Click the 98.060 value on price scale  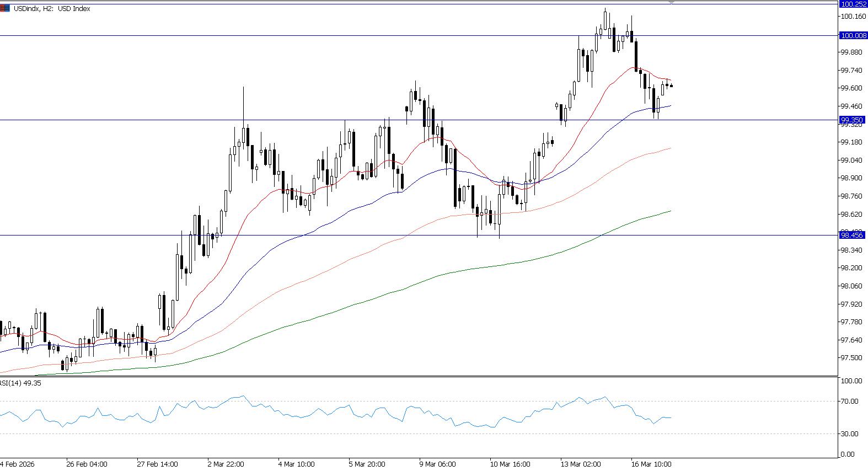(x=851, y=286)
